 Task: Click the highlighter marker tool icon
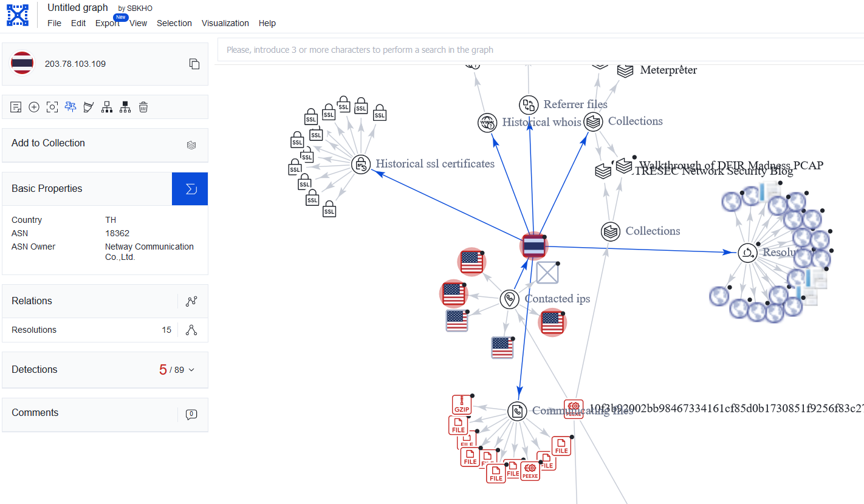click(x=89, y=107)
